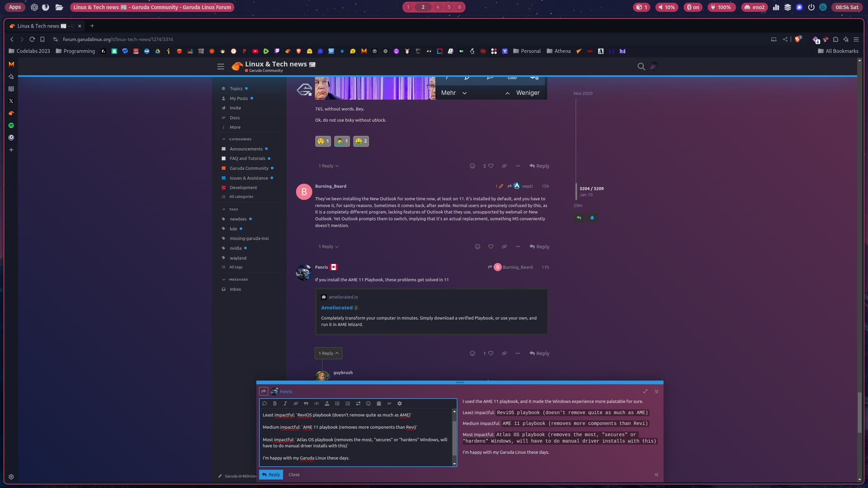Reload the browser page
868x488 pixels.
pyautogui.click(x=32, y=39)
